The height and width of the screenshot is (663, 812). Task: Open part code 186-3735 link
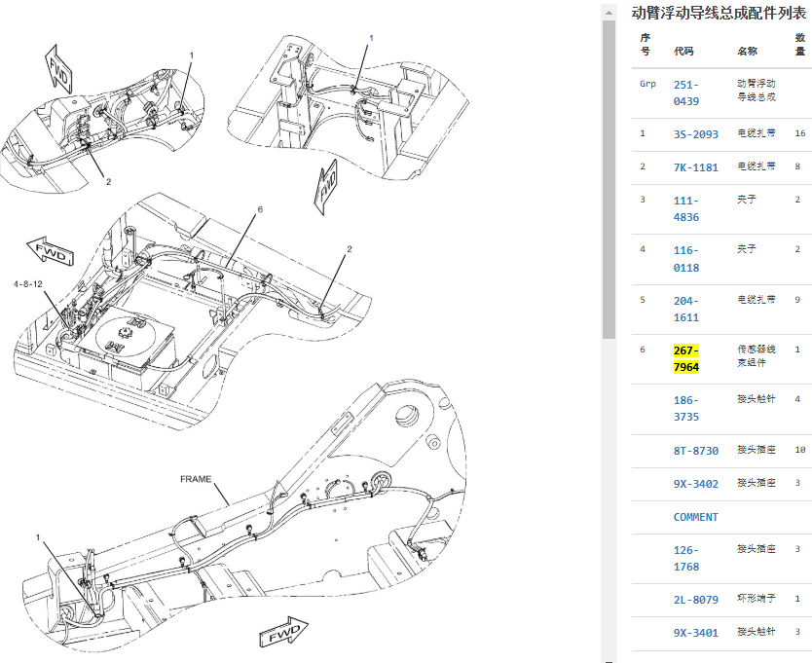[x=686, y=408]
